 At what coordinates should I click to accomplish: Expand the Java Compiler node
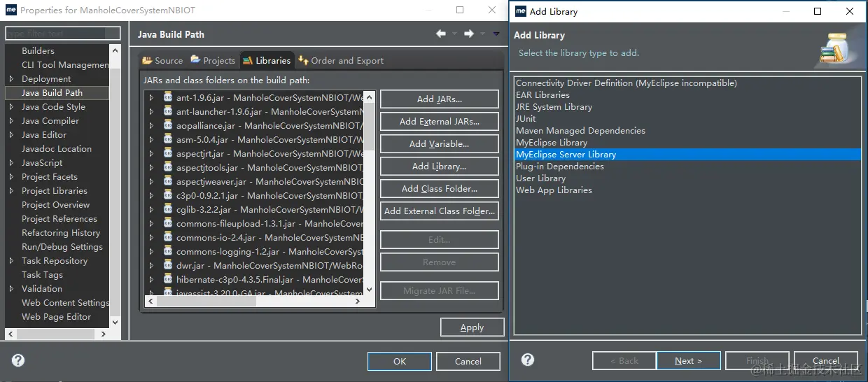click(11, 121)
